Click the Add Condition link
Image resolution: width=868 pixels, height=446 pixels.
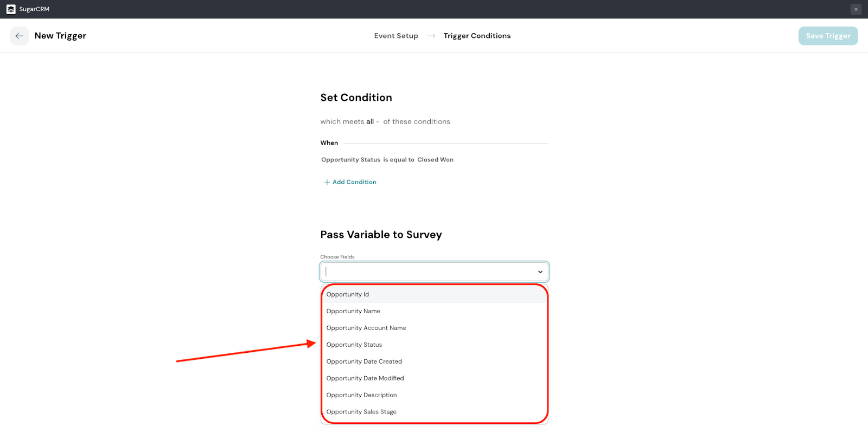354,182
